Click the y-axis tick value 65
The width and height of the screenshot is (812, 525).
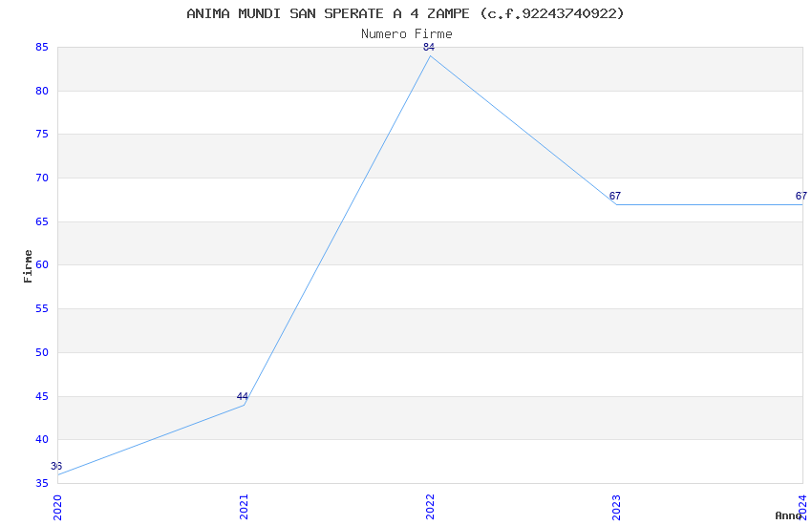(42, 221)
